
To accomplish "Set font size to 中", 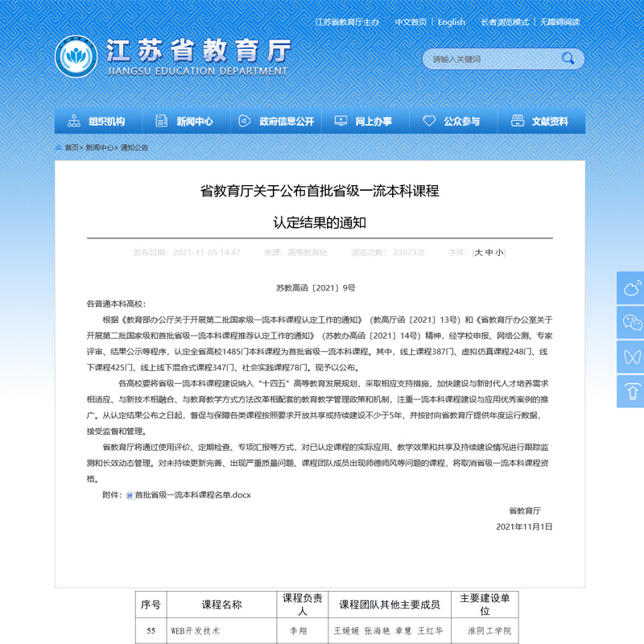I will 489,253.
